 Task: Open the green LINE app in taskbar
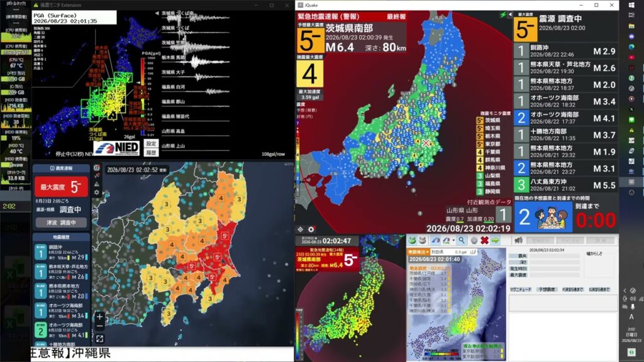631,119
